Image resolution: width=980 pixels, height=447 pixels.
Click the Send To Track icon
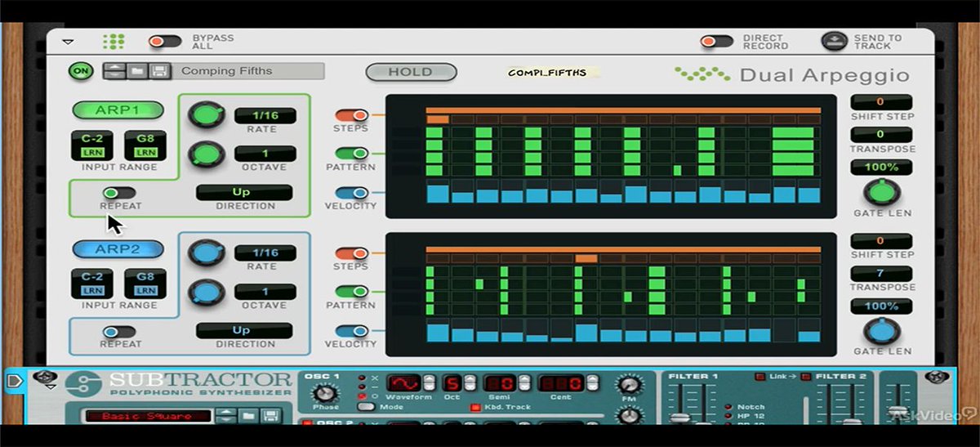click(x=834, y=41)
